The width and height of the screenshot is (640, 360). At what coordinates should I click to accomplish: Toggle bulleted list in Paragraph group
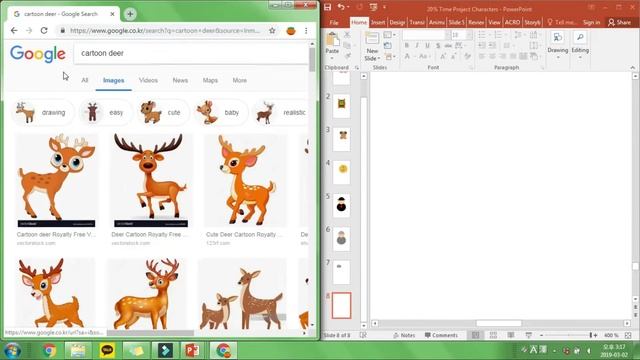(x=483, y=35)
